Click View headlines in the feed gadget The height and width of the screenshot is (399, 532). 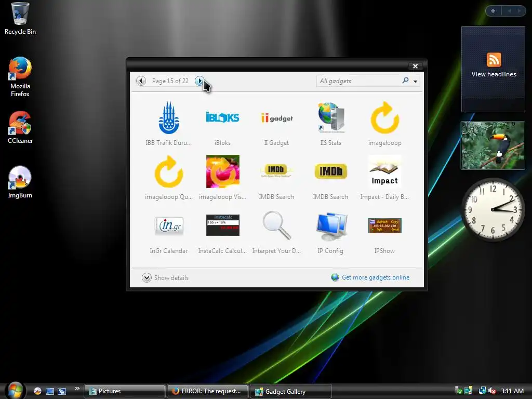point(494,74)
